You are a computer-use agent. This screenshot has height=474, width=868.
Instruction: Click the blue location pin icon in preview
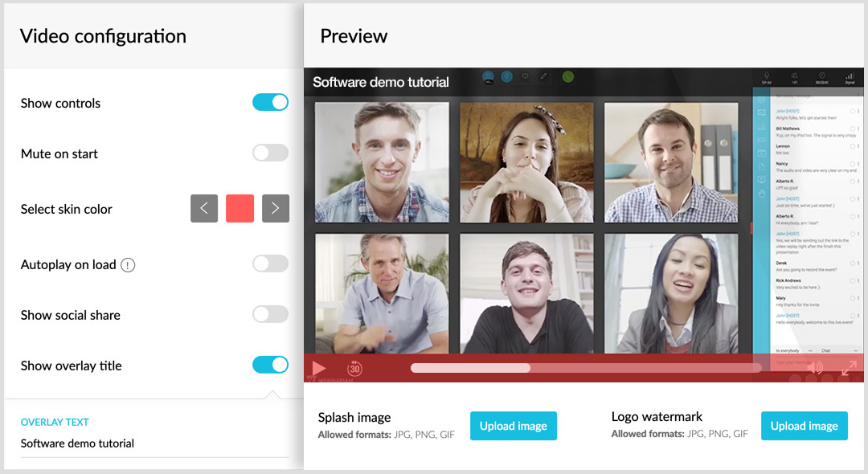(x=506, y=76)
